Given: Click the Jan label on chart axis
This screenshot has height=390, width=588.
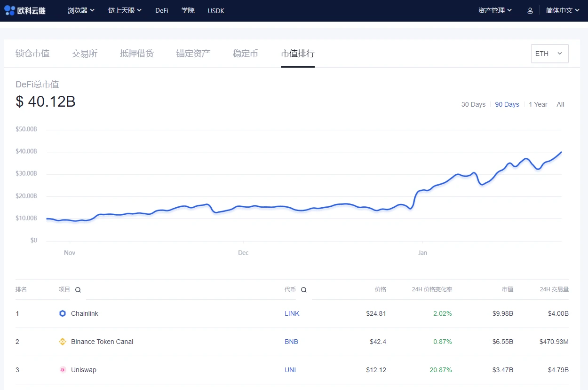Looking at the screenshot, I should tap(422, 253).
